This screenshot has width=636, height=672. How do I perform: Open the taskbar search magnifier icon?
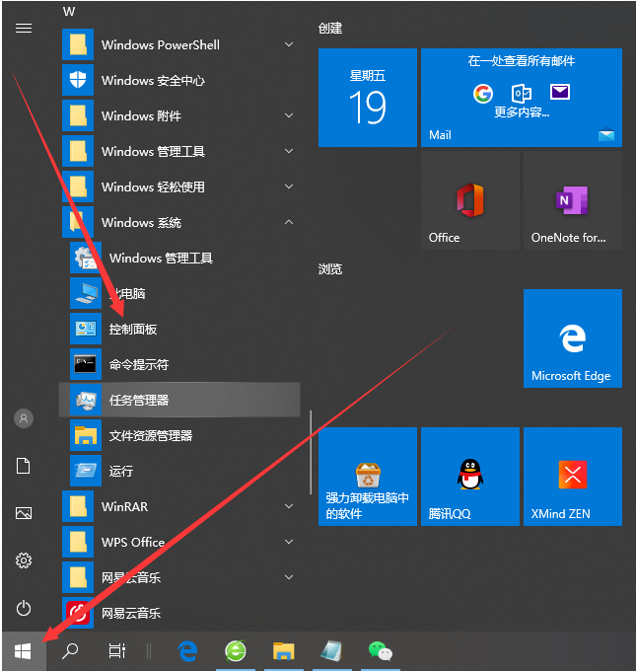pos(70,651)
